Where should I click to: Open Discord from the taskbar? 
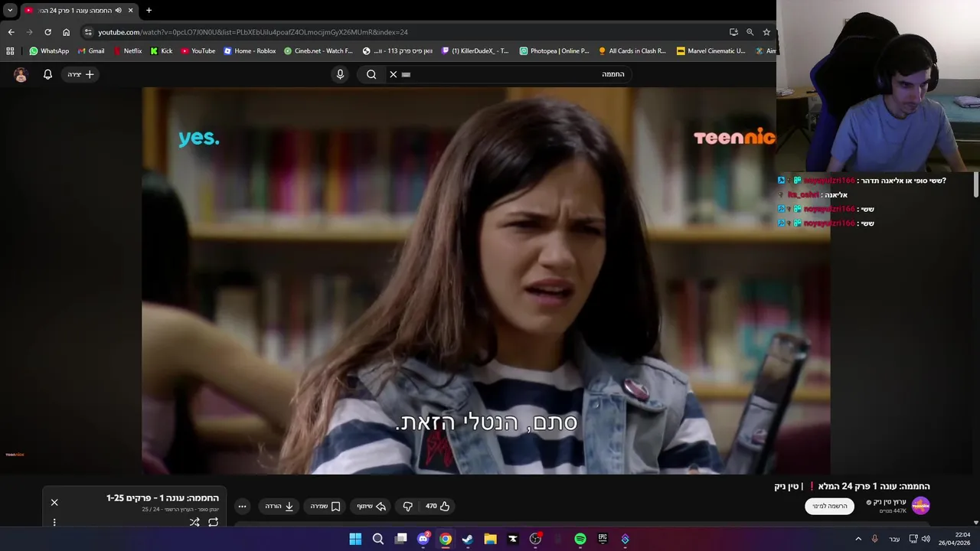click(423, 539)
